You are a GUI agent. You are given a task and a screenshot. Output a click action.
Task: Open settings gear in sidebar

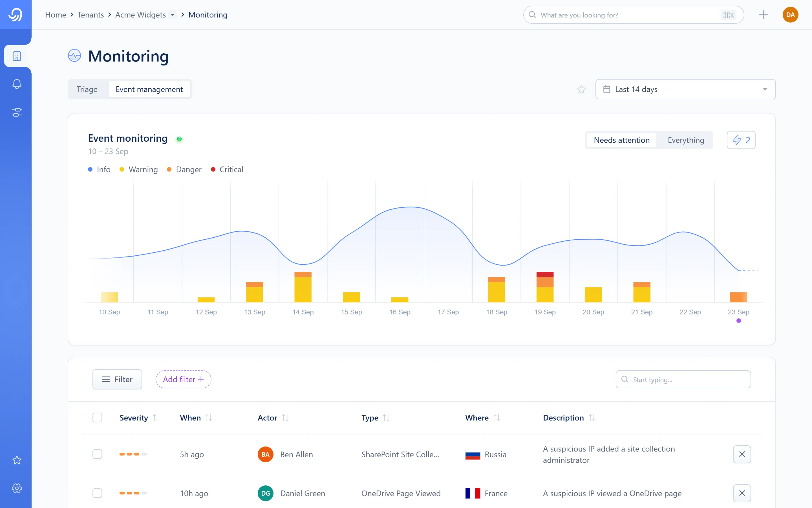pyautogui.click(x=17, y=488)
